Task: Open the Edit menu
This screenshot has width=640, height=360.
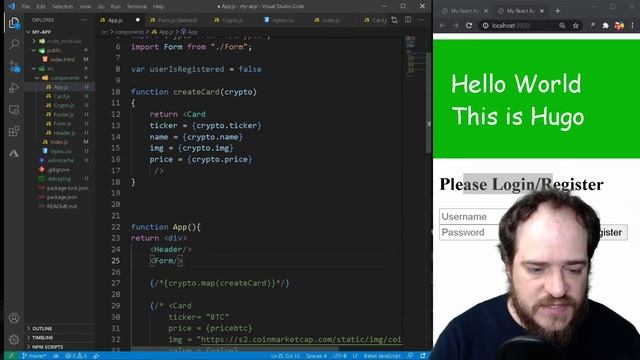Action: click(41, 7)
